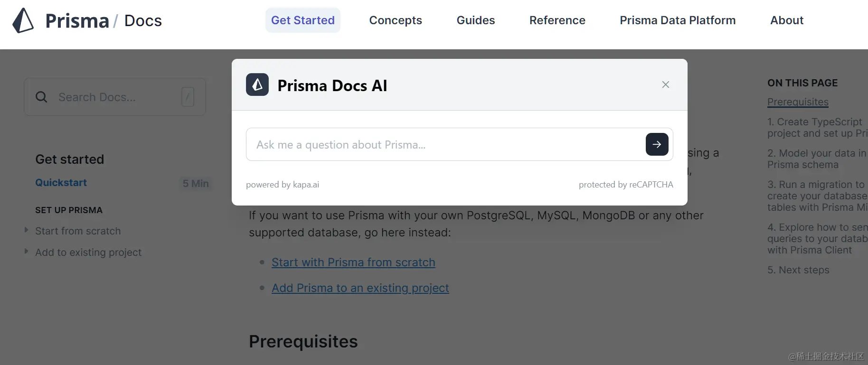
Task: Navigate to Prisma Data Platform
Action: [678, 20]
